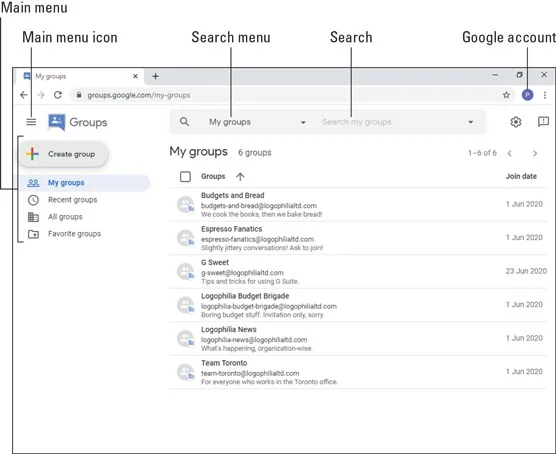Bookmark this page with the star icon

click(x=506, y=95)
